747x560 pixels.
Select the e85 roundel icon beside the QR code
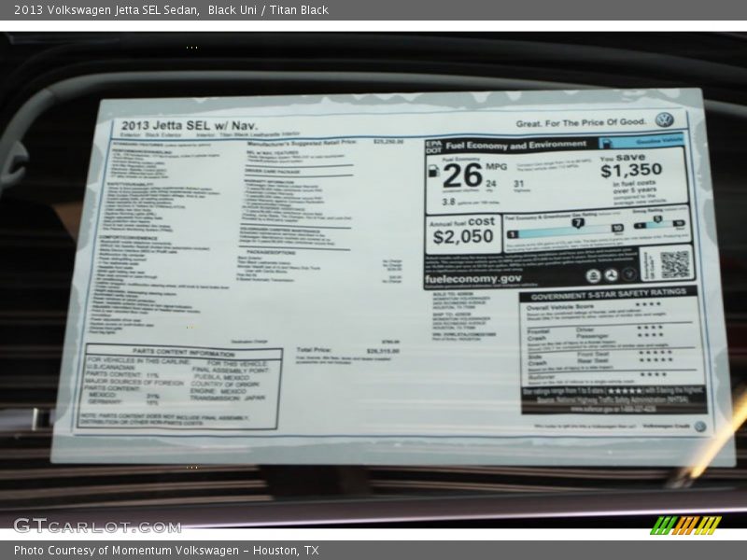(628, 275)
